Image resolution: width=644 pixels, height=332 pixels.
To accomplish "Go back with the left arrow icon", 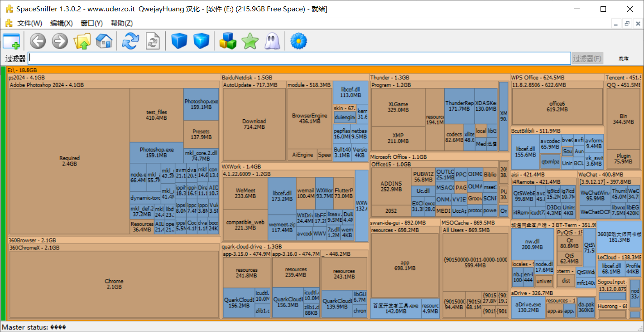I will (38, 41).
